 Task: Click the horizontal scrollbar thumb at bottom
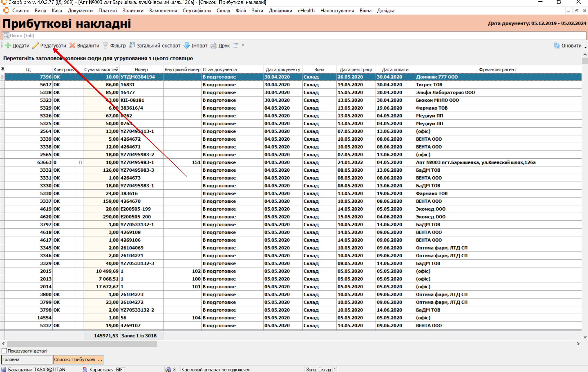pos(82,344)
